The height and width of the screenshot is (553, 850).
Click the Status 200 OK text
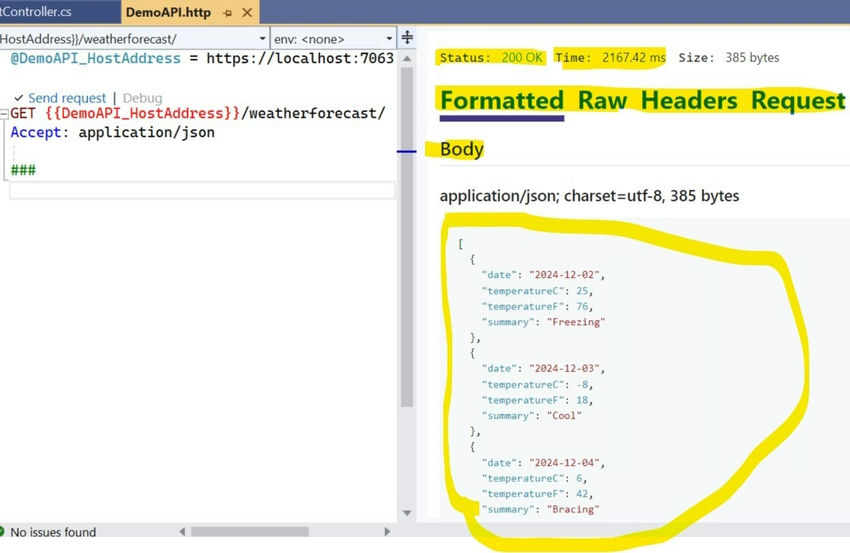click(x=491, y=57)
